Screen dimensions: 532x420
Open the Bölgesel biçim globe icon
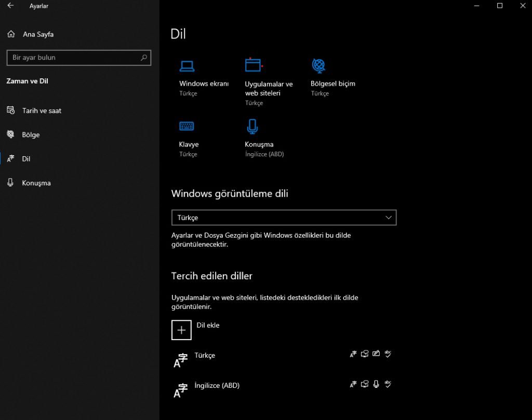(x=318, y=65)
